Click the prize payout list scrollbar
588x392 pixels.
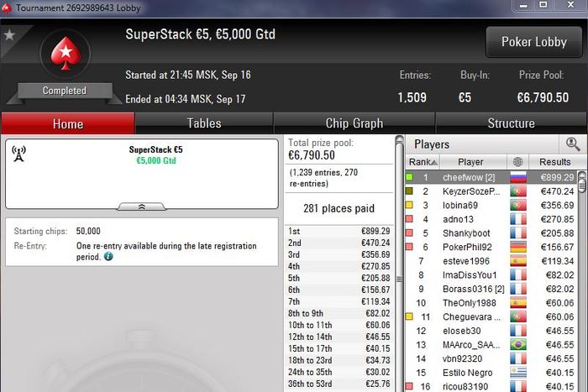399,263
